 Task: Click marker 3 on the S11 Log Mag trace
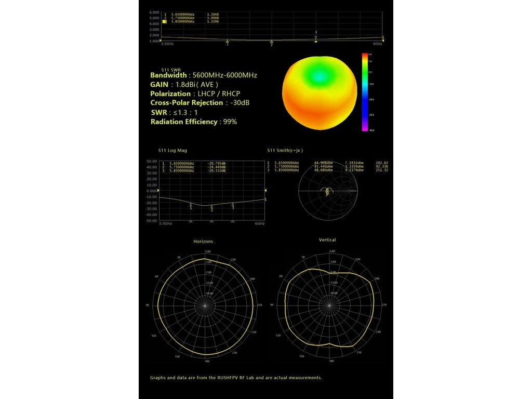click(233, 204)
